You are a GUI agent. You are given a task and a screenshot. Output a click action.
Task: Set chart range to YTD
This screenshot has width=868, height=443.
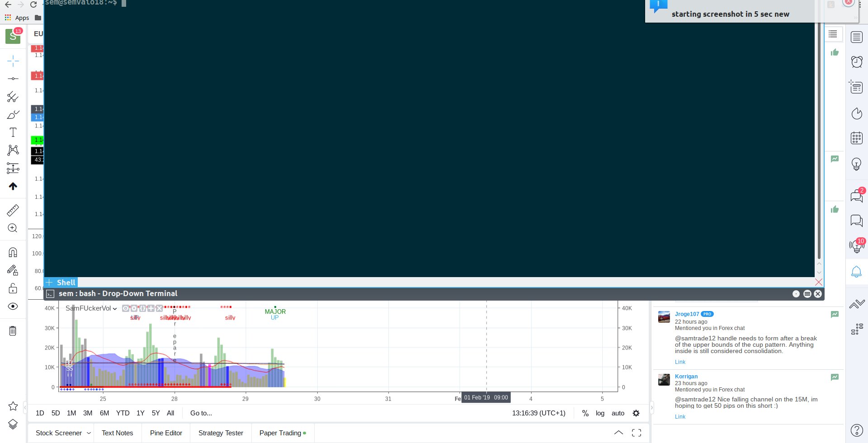coord(123,413)
